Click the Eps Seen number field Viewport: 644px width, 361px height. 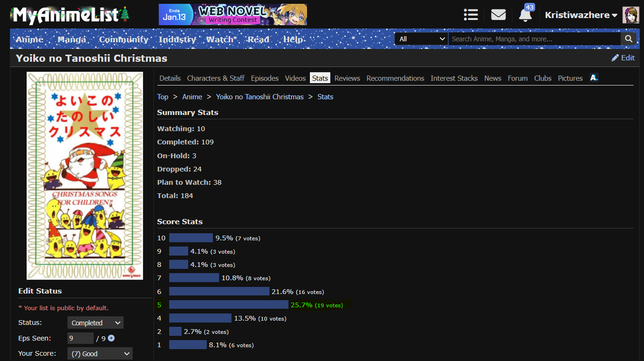[80, 338]
